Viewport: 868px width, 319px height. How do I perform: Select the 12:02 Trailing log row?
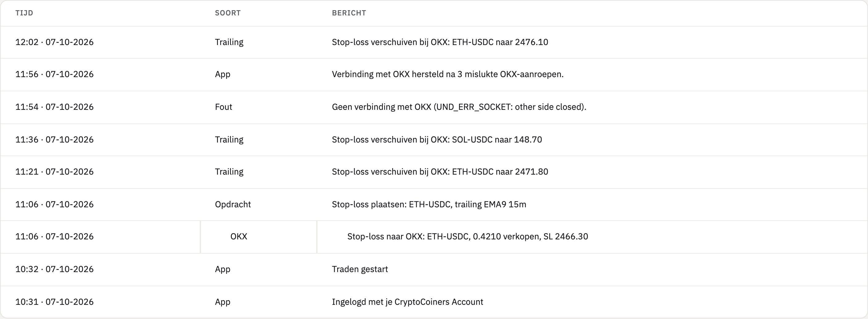click(434, 42)
